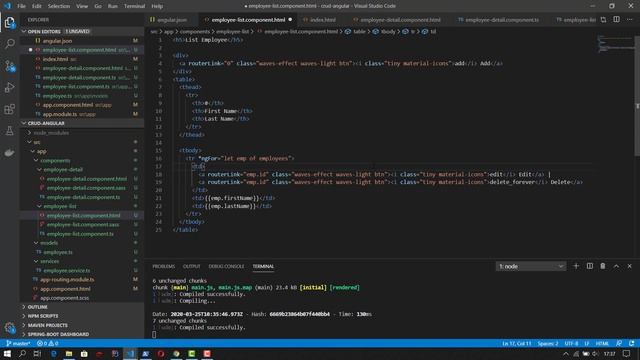Open the Selection menu
This screenshot has width=640, height=360.
(x=59, y=6)
